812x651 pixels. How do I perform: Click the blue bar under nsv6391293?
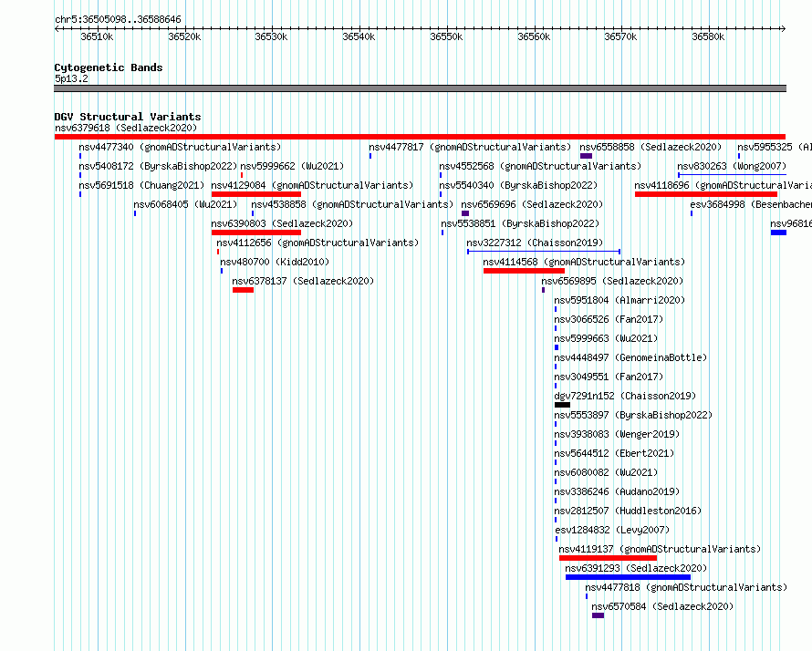point(629,577)
